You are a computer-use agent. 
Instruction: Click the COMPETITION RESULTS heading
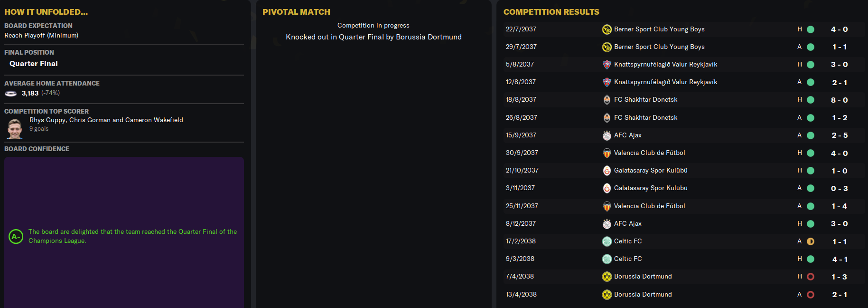(x=551, y=12)
